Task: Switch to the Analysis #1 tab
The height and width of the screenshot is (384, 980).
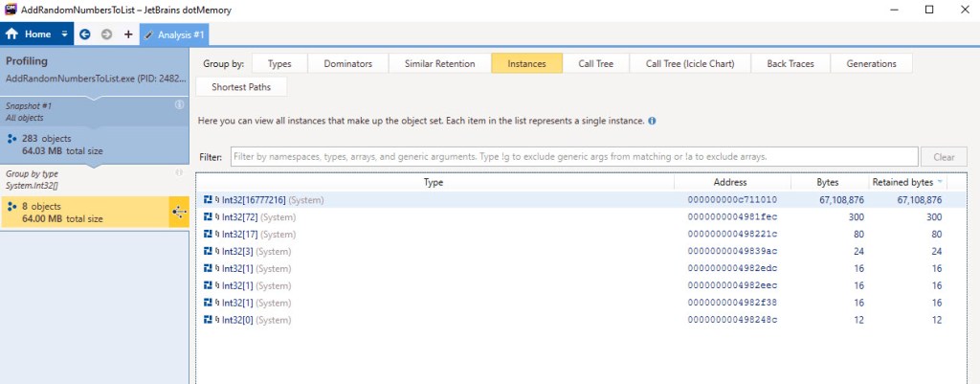Action: 175,34
